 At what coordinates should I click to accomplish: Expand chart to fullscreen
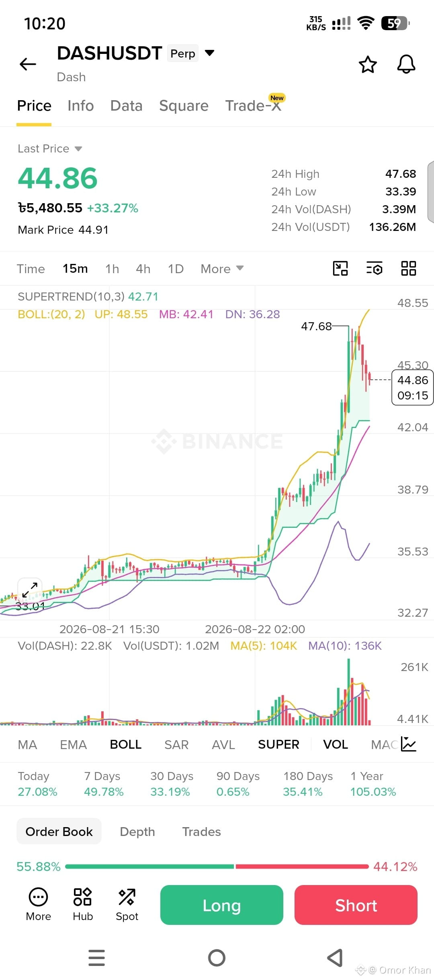click(30, 590)
